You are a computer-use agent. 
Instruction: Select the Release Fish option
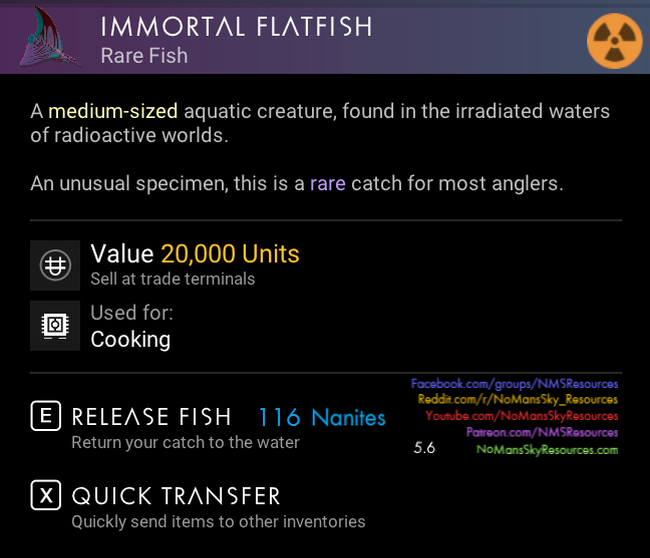151,416
